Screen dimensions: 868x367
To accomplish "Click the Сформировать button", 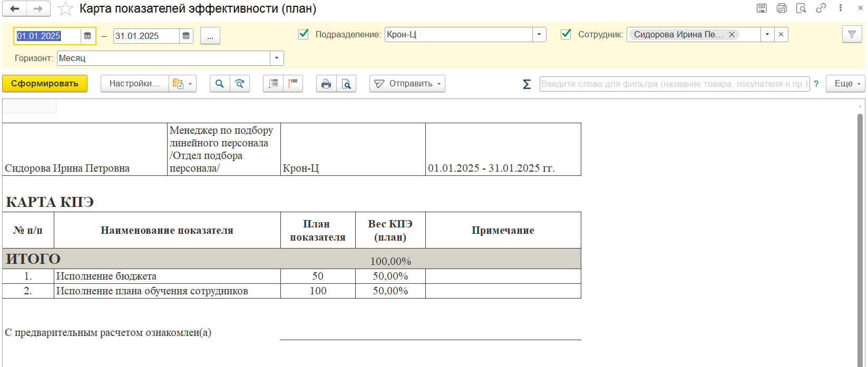I will coord(45,84).
